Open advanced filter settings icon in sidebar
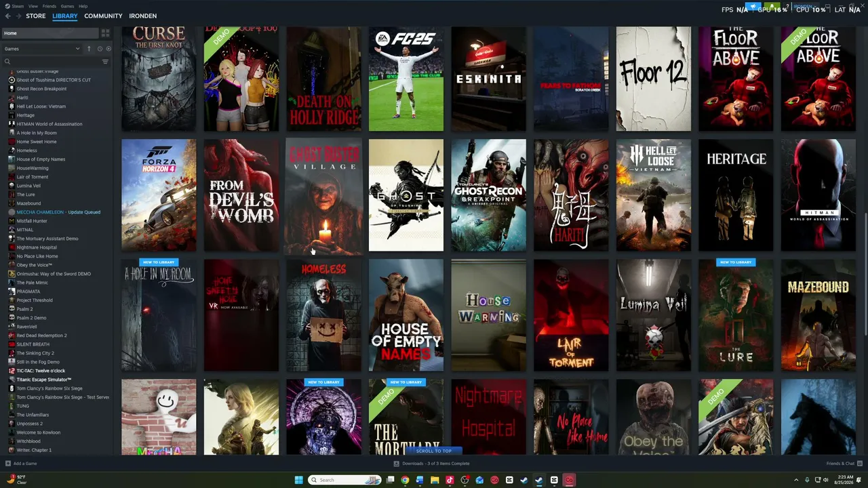 [105, 62]
